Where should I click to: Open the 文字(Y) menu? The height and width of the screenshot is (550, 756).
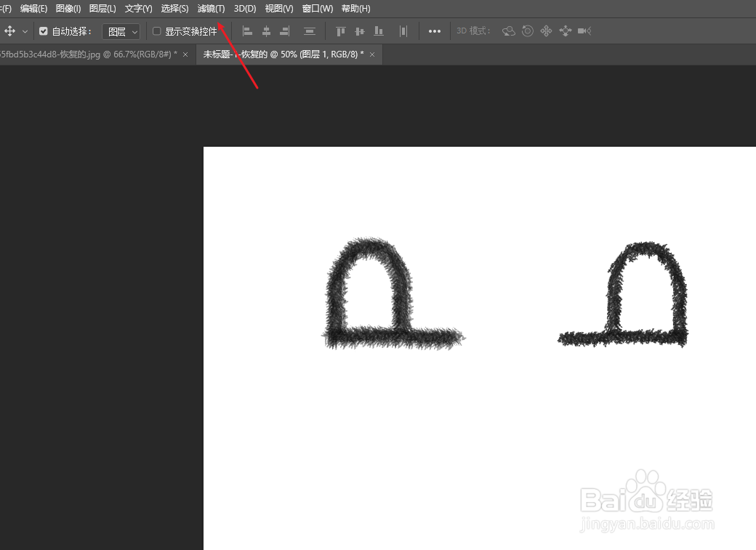click(x=138, y=9)
